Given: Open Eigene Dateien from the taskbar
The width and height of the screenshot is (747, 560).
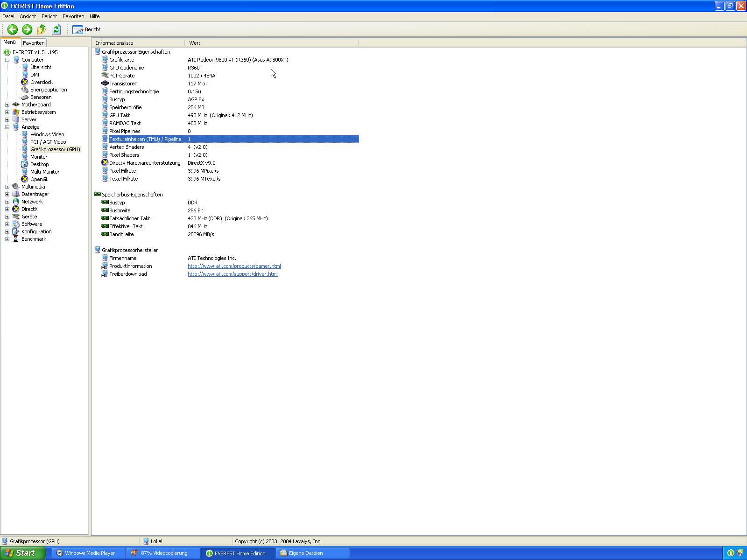Looking at the screenshot, I should [313, 553].
